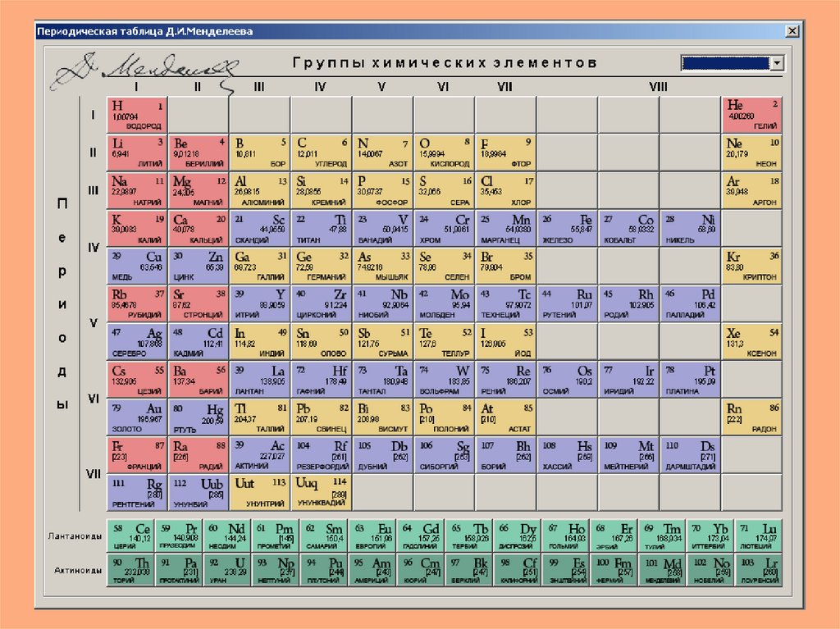Click the Darmstadtium (Ds) cell
This screenshot has width=840, height=629.
(690, 455)
